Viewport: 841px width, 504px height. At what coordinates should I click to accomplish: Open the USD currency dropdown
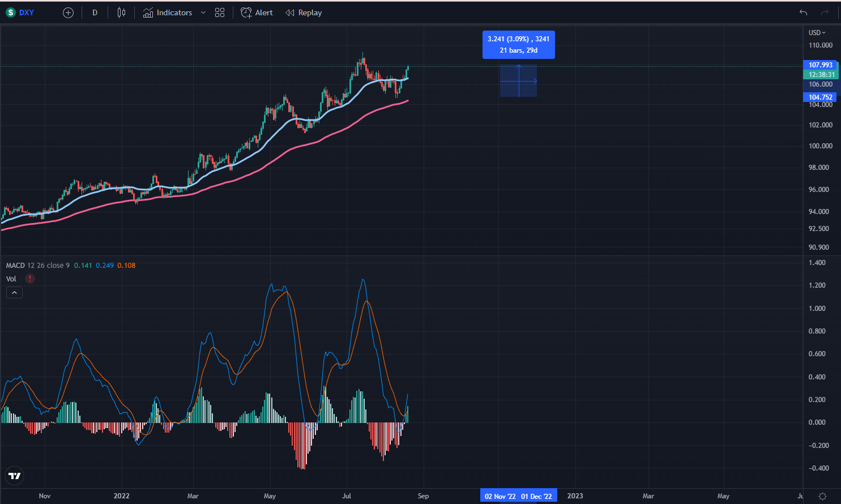pos(816,32)
